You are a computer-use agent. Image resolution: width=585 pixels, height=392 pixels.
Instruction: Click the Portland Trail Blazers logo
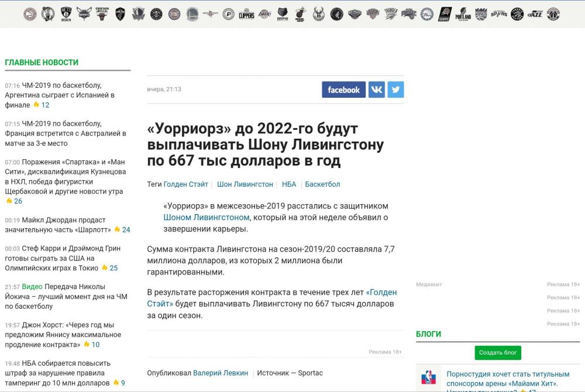pos(463,13)
